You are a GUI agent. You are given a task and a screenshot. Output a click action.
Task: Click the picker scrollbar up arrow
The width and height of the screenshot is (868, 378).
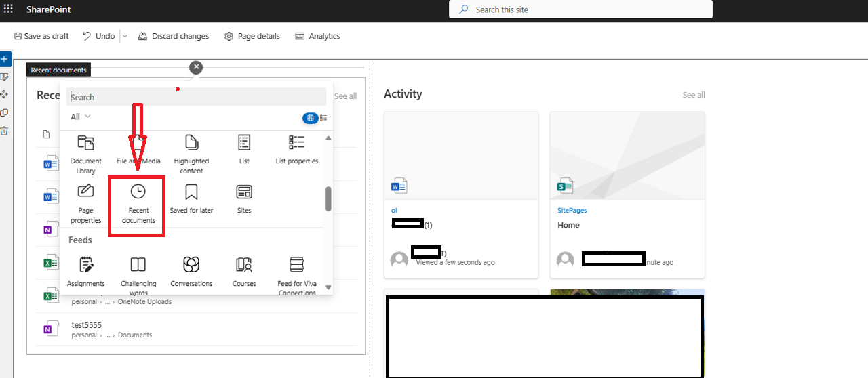point(329,138)
